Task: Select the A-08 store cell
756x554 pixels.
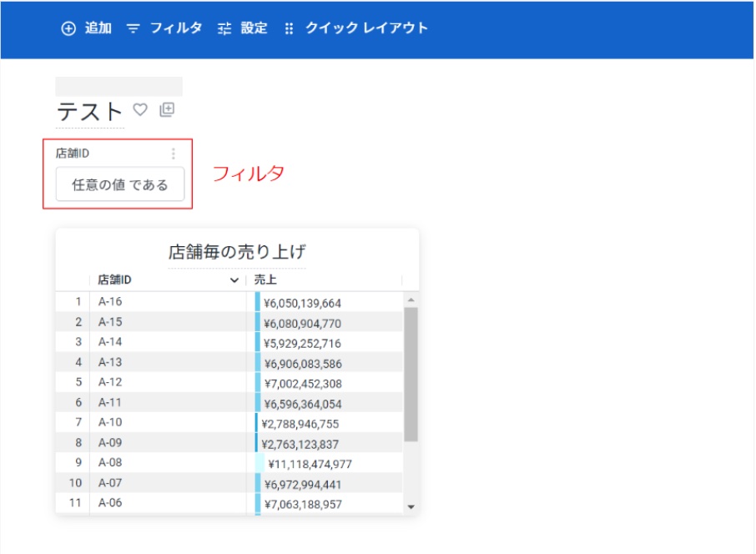Action: coord(110,462)
